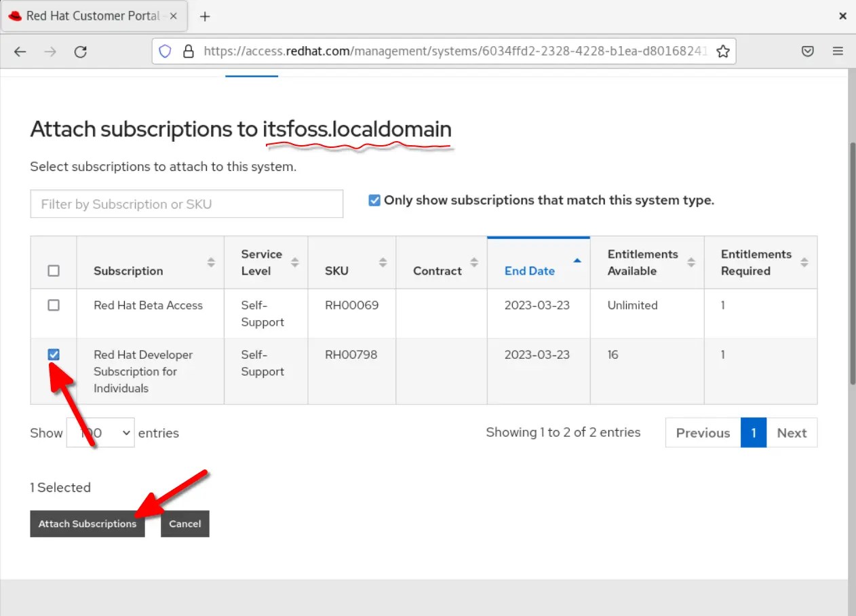Select page 1 in pagination

point(754,433)
